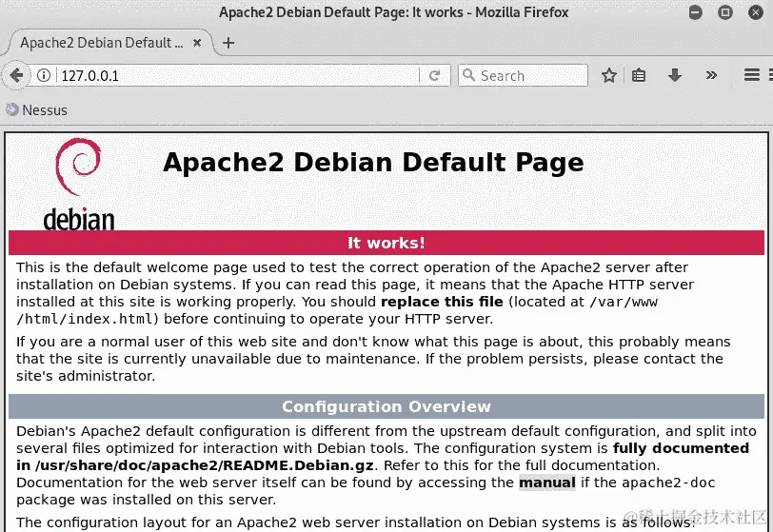This screenshot has width=773, height=532.
Task: Select the Apache2 Debian Default tab
Action: [x=110, y=43]
